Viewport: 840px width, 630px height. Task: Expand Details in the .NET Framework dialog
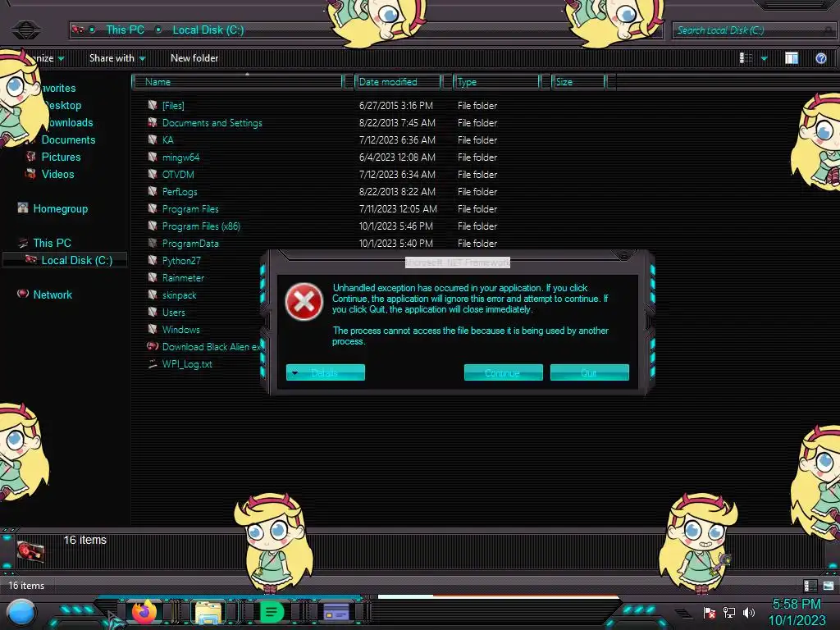325,372
